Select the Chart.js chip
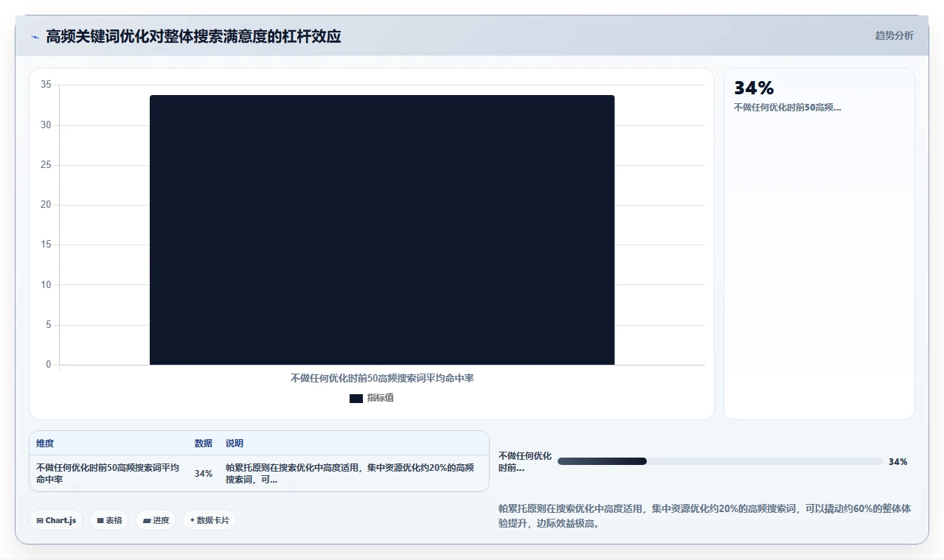Screen dimensions: 944x560 [57, 520]
